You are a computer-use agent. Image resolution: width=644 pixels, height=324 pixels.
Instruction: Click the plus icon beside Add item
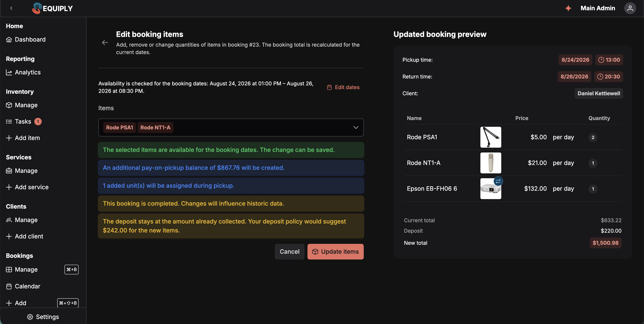(x=9, y=138)
